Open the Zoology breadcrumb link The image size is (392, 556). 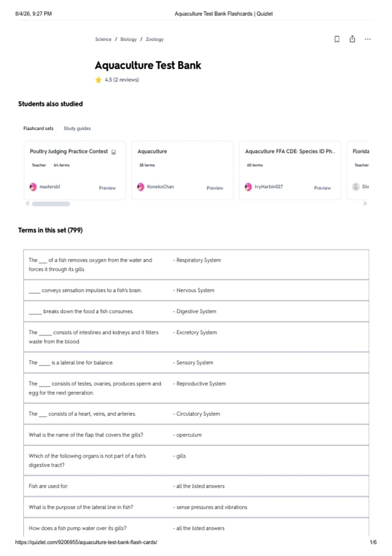tap(155, 39)
